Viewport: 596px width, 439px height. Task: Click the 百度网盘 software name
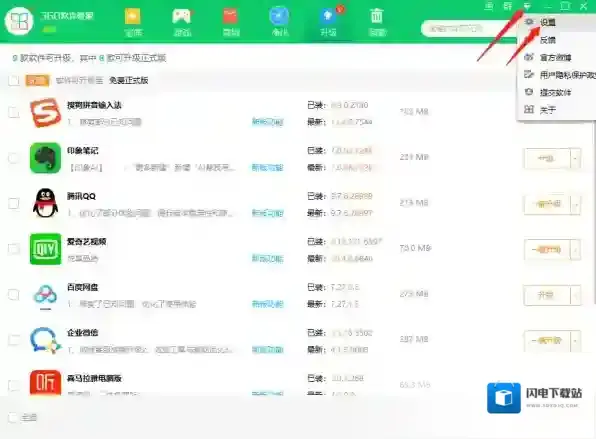[x=82, y=287]
